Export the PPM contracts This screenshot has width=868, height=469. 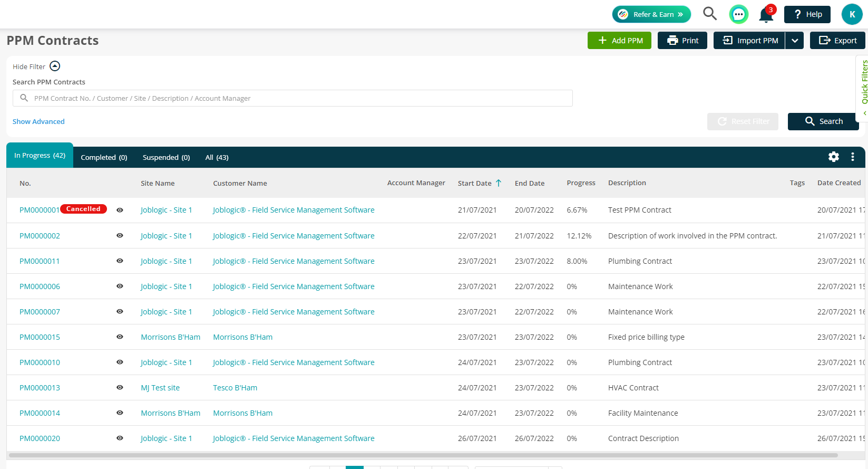tap(837, 41)
